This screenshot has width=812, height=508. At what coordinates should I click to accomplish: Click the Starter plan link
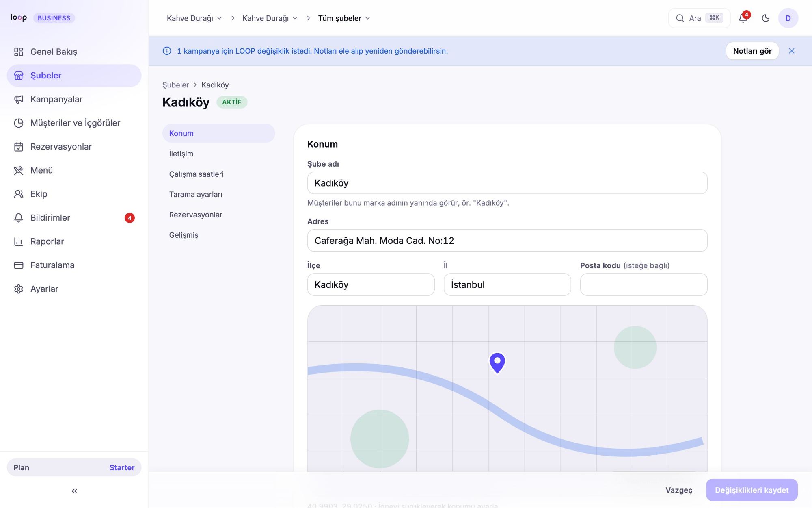click(x=122, y=467)
